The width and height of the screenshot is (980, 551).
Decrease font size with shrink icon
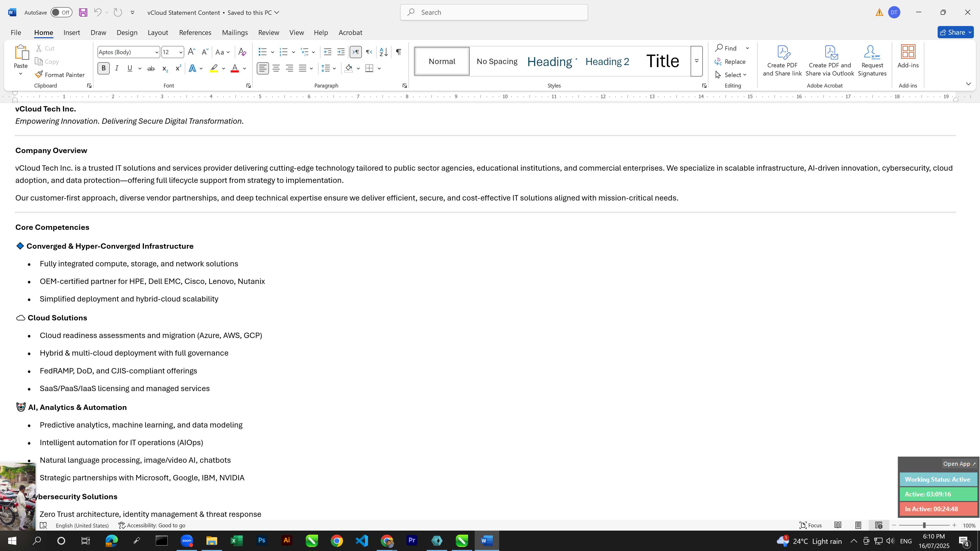pyautogui.click(x=205, y=52)
